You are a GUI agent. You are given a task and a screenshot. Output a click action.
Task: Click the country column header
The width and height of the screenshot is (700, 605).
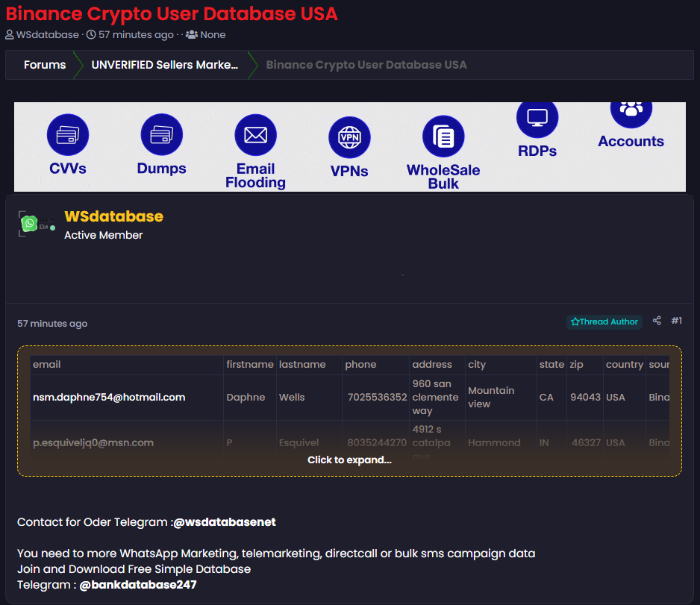(x=624, y=365)
